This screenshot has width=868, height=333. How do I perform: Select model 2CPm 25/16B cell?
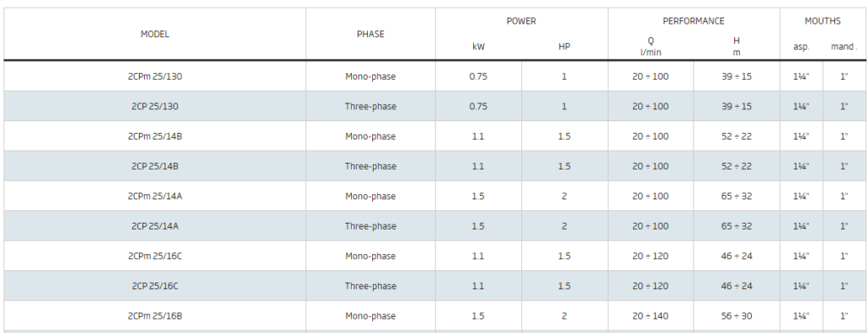[x=155, y=316]
